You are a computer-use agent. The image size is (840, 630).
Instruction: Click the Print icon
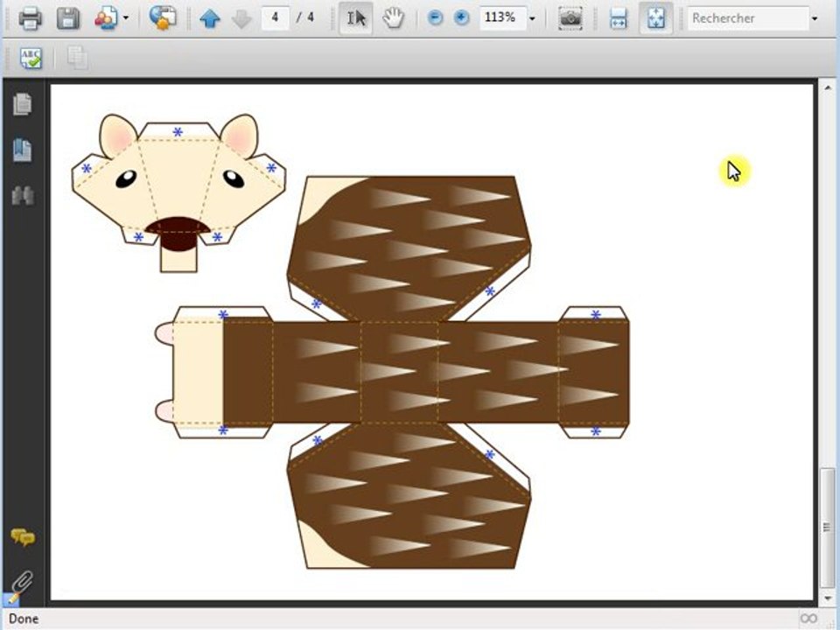31,17
